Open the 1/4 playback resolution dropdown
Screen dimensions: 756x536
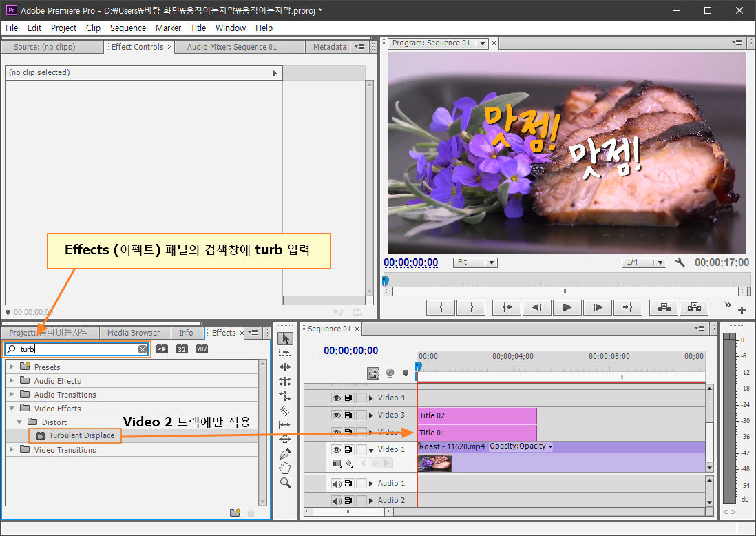(x=644, y=262)
